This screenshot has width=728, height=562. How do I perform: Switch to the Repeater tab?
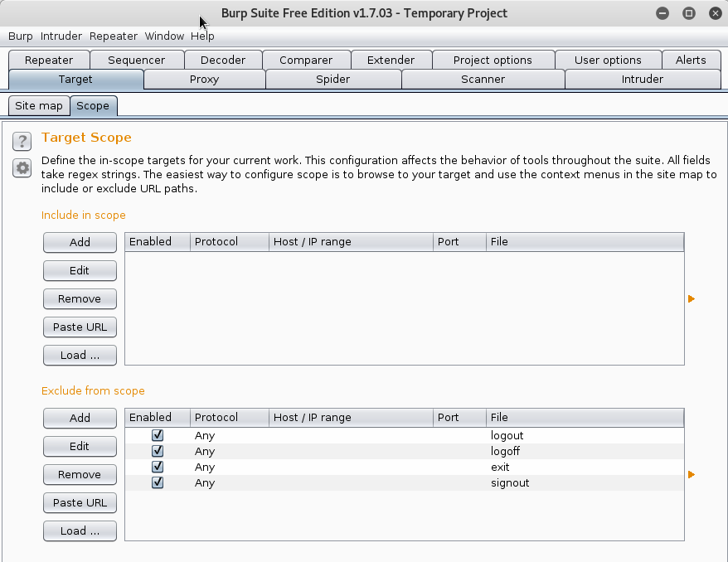(49, 60)
